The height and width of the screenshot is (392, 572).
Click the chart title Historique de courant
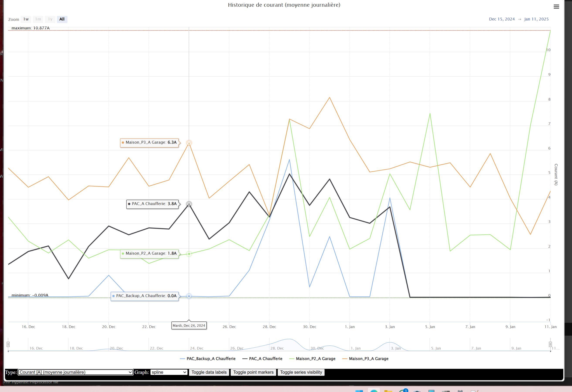tap(284, 5)
